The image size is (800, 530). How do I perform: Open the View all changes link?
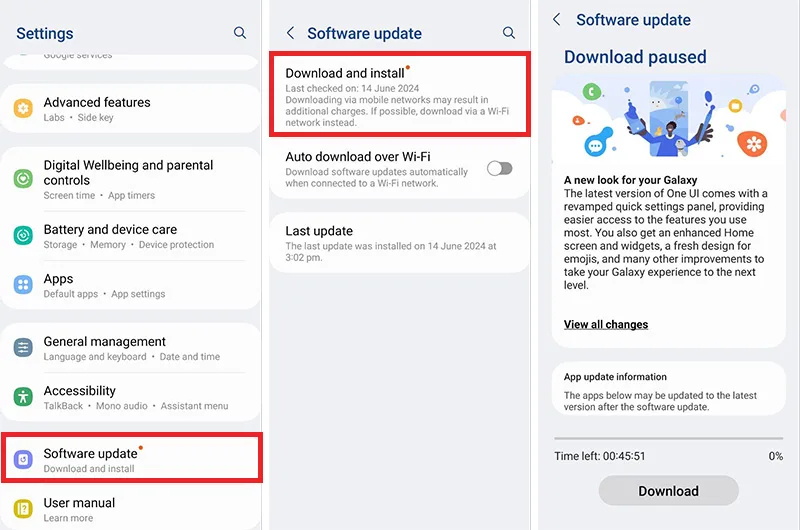pos(606,324)
